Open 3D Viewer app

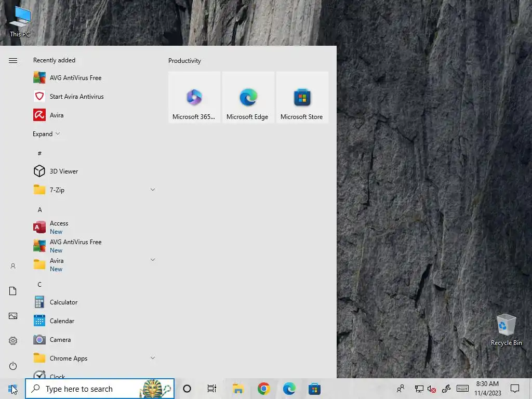pos(94,171)
